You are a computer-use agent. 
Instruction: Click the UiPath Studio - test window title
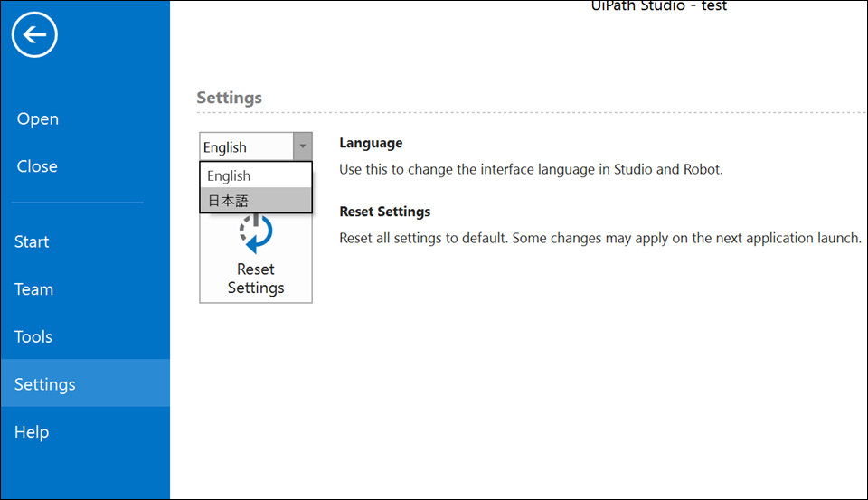659,6
